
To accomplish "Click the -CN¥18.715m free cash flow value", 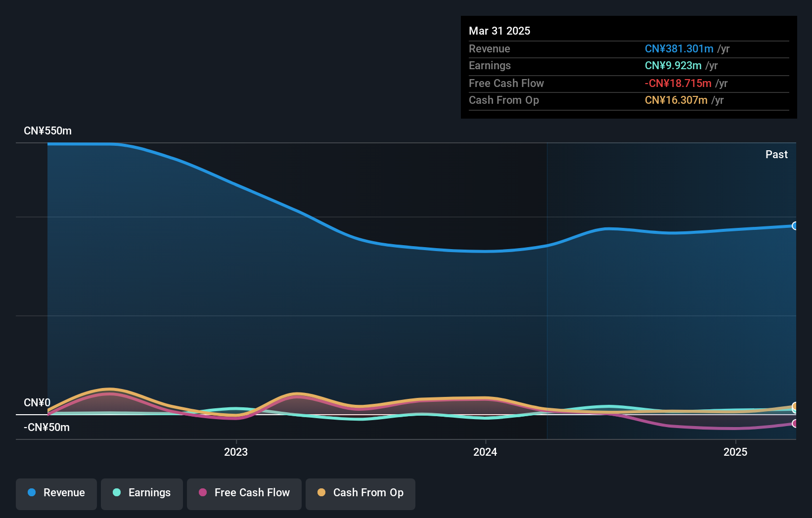I will (678, 84).
